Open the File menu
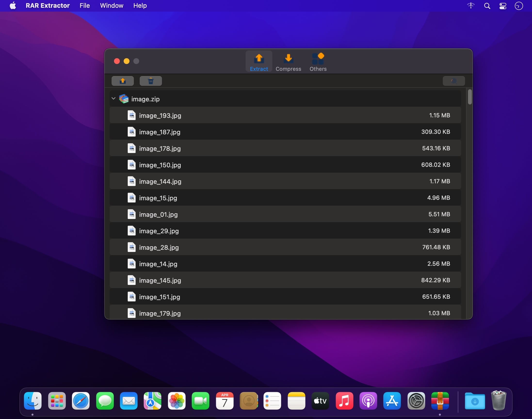 tap(85, 6)
